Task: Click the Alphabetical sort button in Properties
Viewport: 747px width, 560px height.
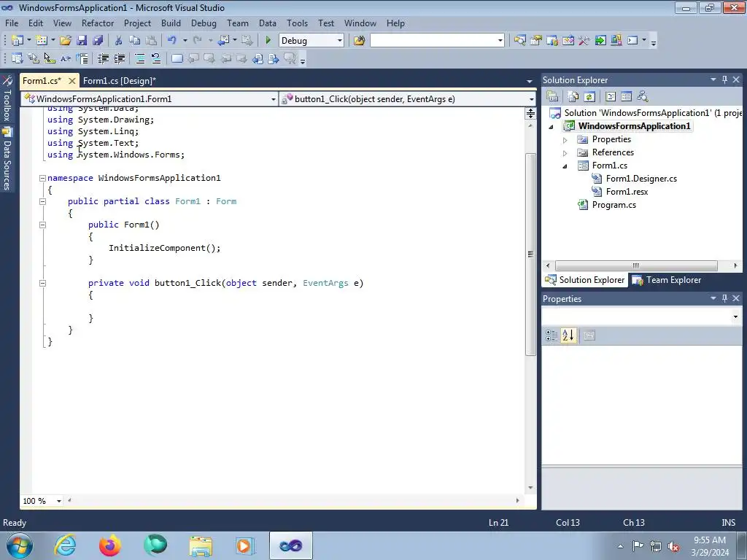Action: pyautogui.click(x=568, y=335)
